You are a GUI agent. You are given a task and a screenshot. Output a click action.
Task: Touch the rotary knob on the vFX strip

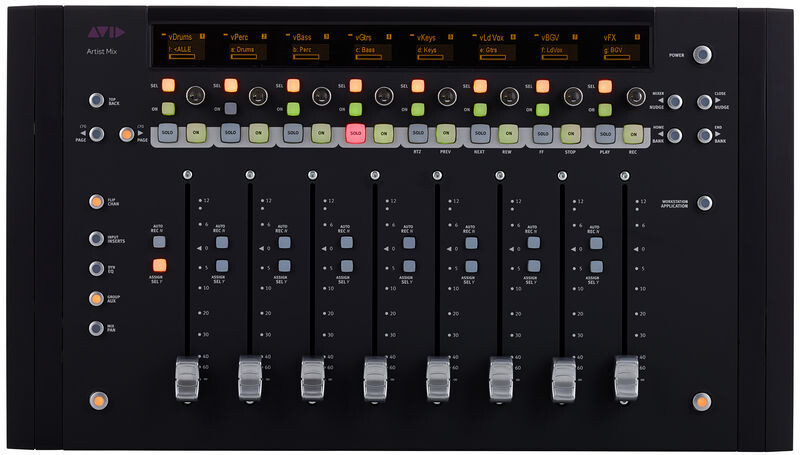click(x=635, y=96)
